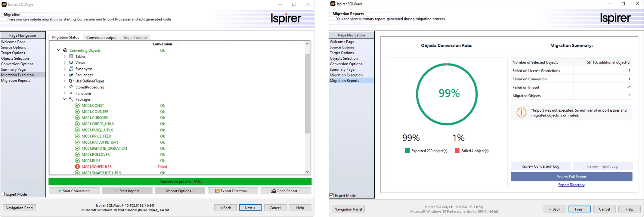This screenshot has height=217, width=644.
Task: Uncheck Expert Mode in Migration Reports window
Action: pyautogui.click(x=332, y=195)
